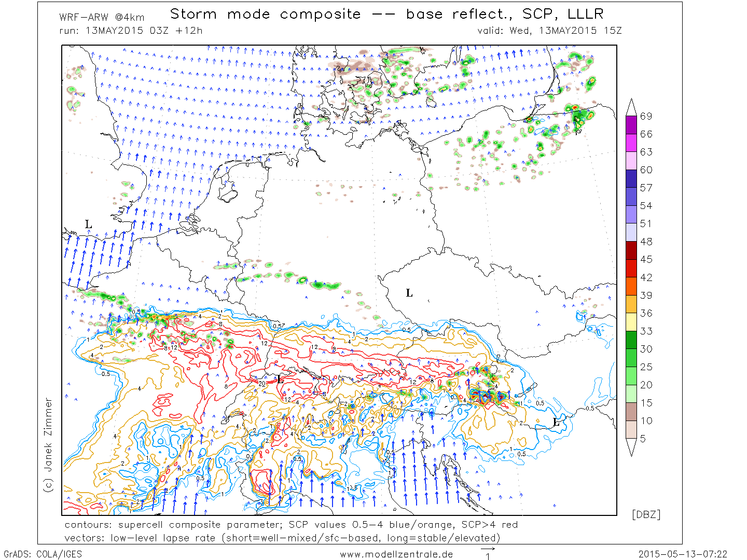Click the white bottom arrow of the colorbar
Screen dimensions: 747x560
(631, 447)
